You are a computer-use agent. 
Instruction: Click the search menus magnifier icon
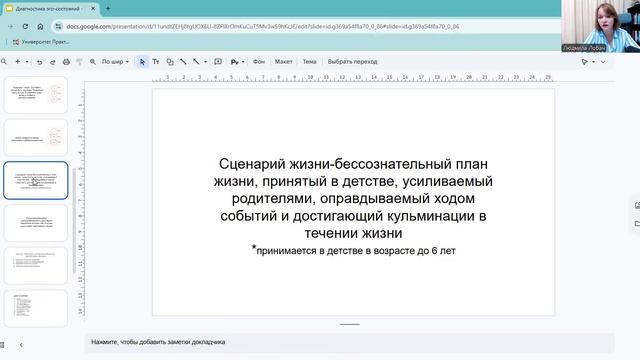click(4, 62)
